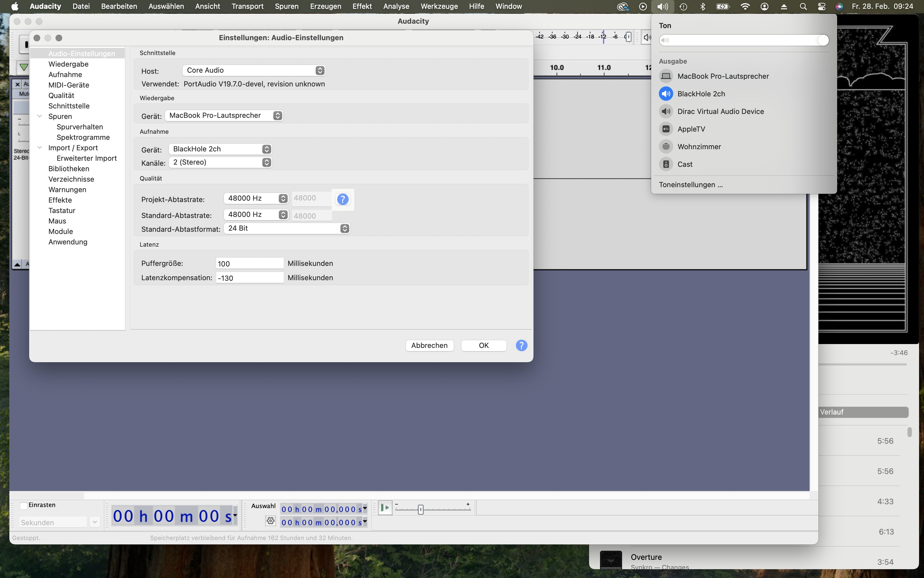Select Tastatur in preferences sidebar

pyautogui.click(x=62, y=211)
